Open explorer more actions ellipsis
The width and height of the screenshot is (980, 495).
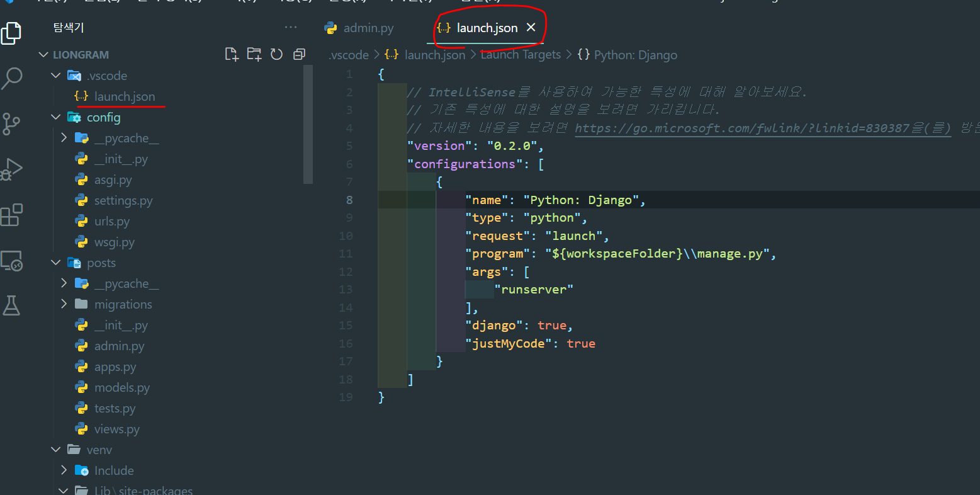pos(290,27)
